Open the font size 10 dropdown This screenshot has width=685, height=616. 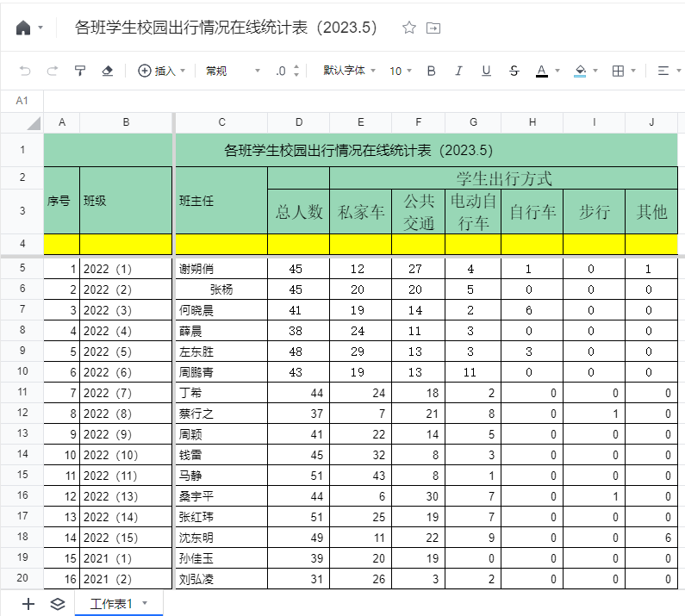[401, 71]
